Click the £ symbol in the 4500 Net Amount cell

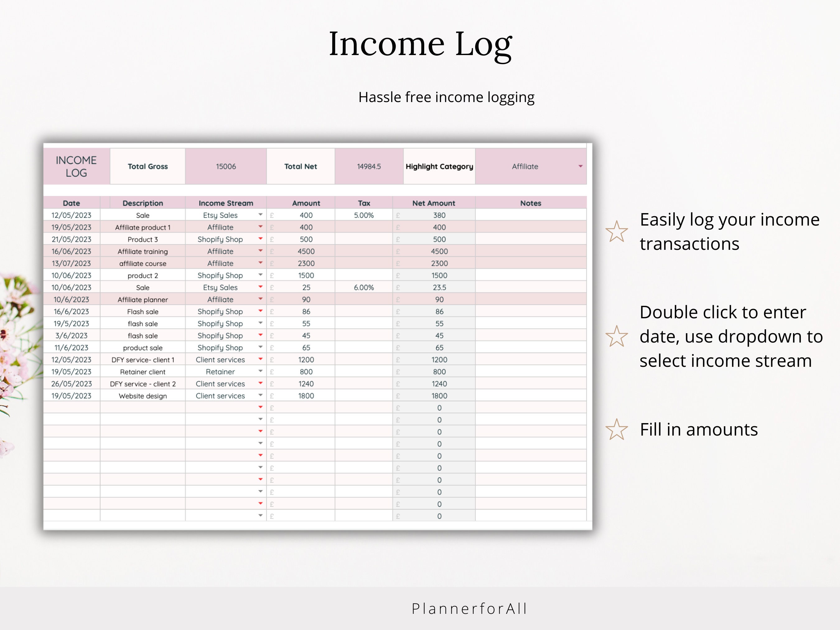pyautogui.click(x=398, y=251)
